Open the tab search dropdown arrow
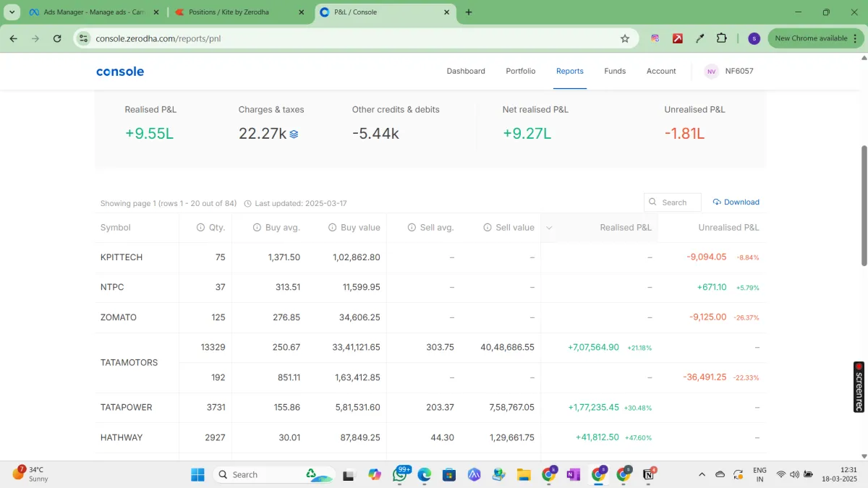The height and width of the screenshot is (488, 868). (13, 12)
